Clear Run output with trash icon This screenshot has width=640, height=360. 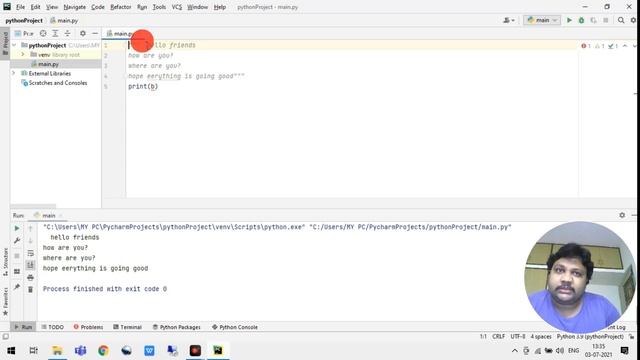pyautogui.click(x=30, y=289)
